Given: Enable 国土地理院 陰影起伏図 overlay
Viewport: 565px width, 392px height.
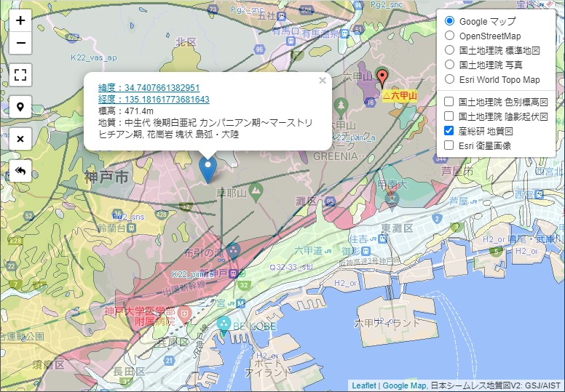Looking at the screenshot, I should 449,116.
